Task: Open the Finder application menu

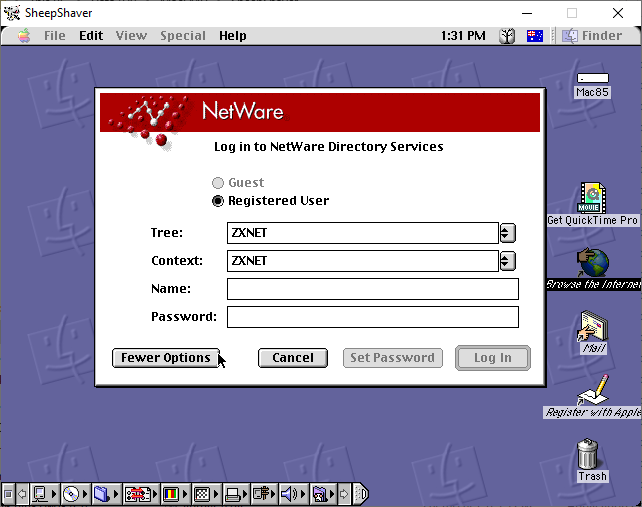Action: [x=592, y=36]
